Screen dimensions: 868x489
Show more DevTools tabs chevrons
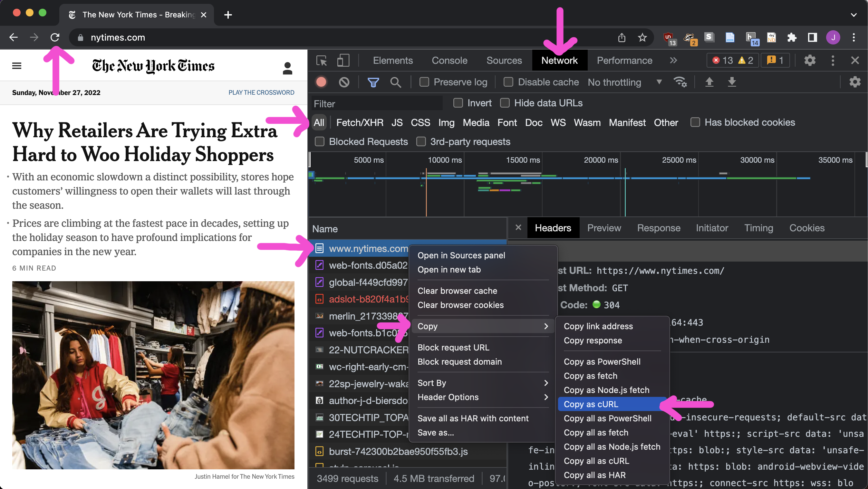pyautogui.click(x=673, y=61)
